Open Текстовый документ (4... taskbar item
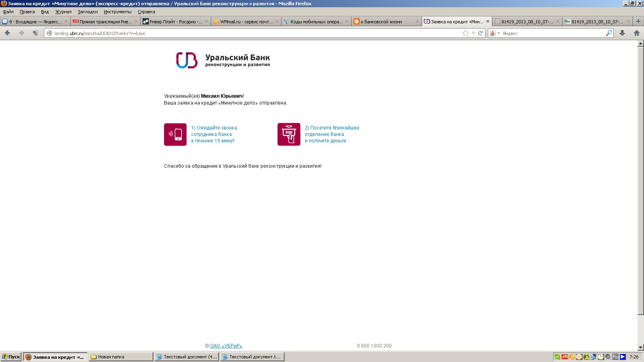The height and width of the screenshot is (362, 644). click(x=187, y=357)
